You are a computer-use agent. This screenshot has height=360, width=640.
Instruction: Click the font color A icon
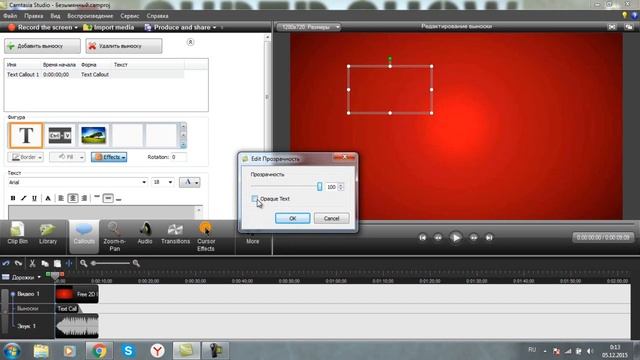(x=48, y=198)
